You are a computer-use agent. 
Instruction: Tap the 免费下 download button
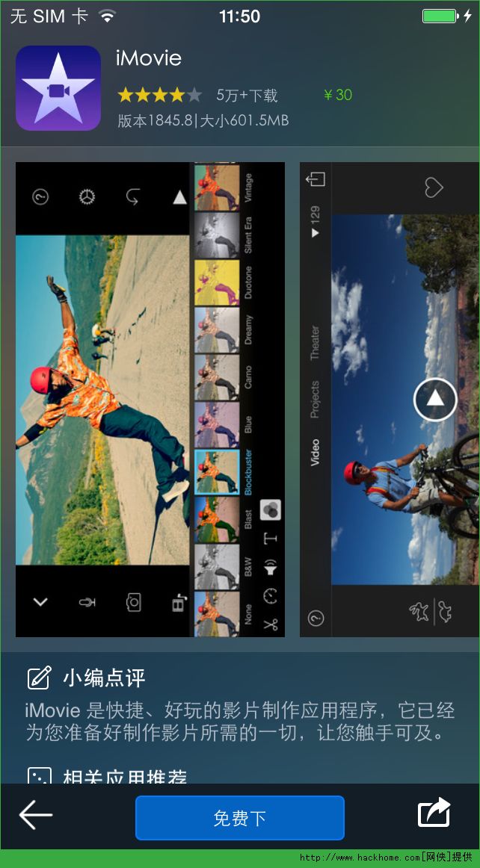point(240,818)
